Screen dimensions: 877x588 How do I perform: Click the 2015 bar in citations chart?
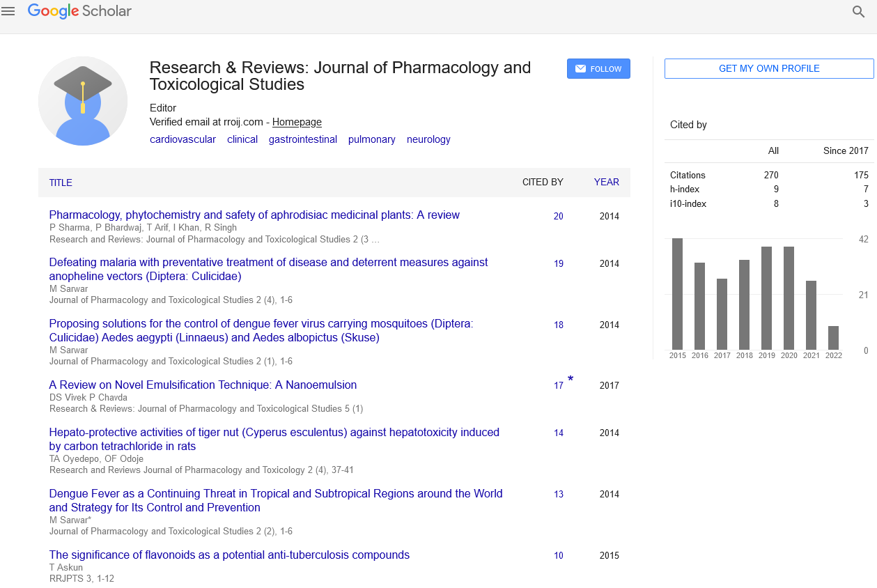pyautogui.click(x=677, y=293)
